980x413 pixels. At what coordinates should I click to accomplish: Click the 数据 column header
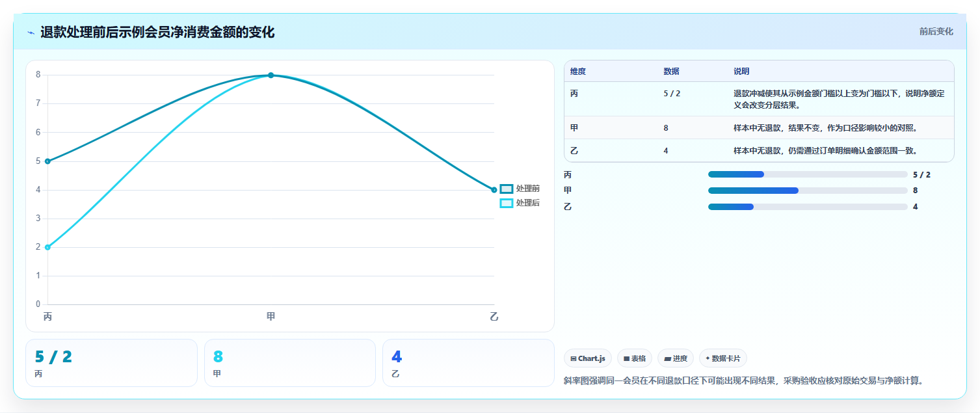[671, 72]
